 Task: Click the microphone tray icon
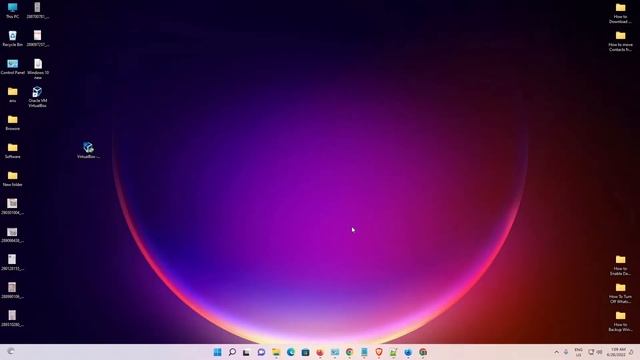(x=566, y=352)
